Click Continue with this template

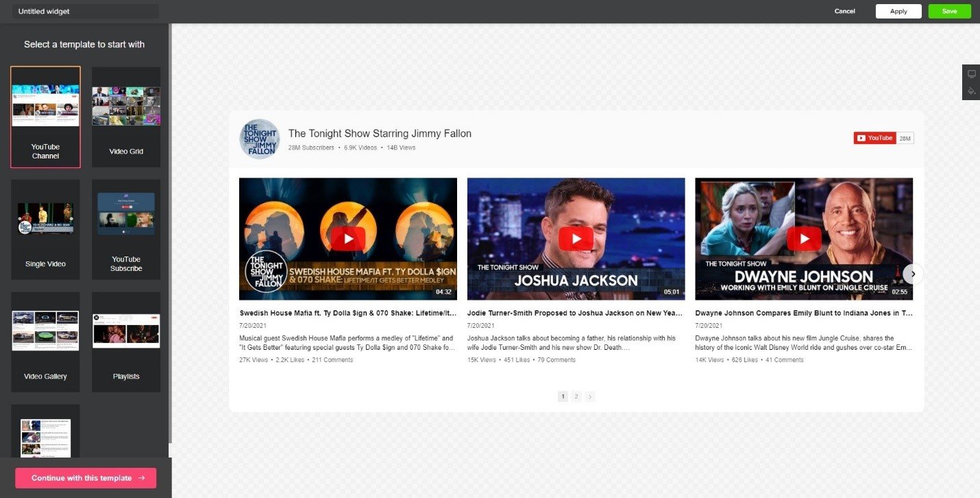pos(85,477)
